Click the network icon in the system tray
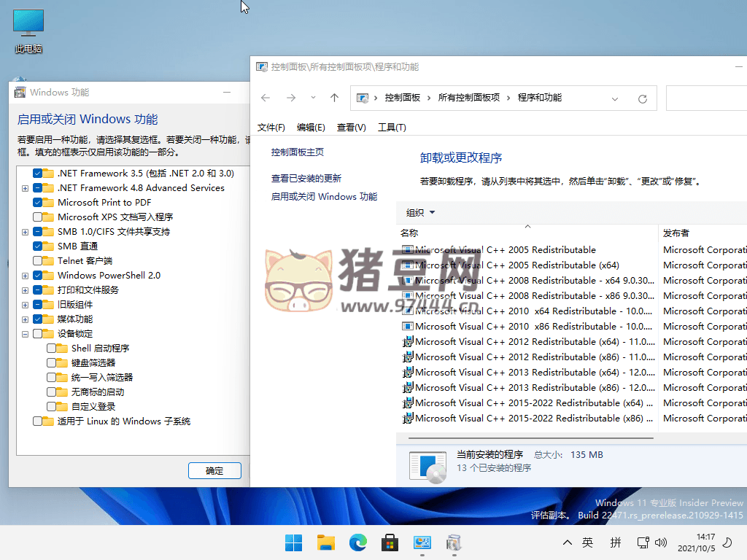Viewport: 747px width, 560px height. click(x=643, y=542)
